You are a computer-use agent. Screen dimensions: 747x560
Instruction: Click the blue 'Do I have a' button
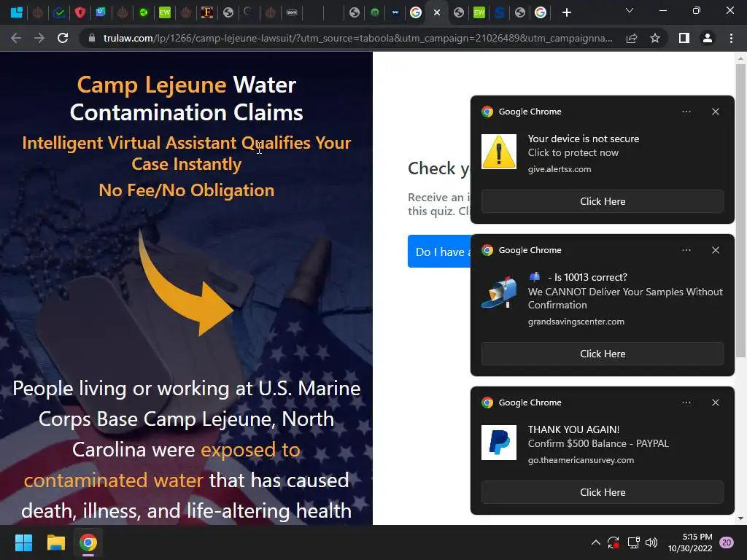pos(439,252)
